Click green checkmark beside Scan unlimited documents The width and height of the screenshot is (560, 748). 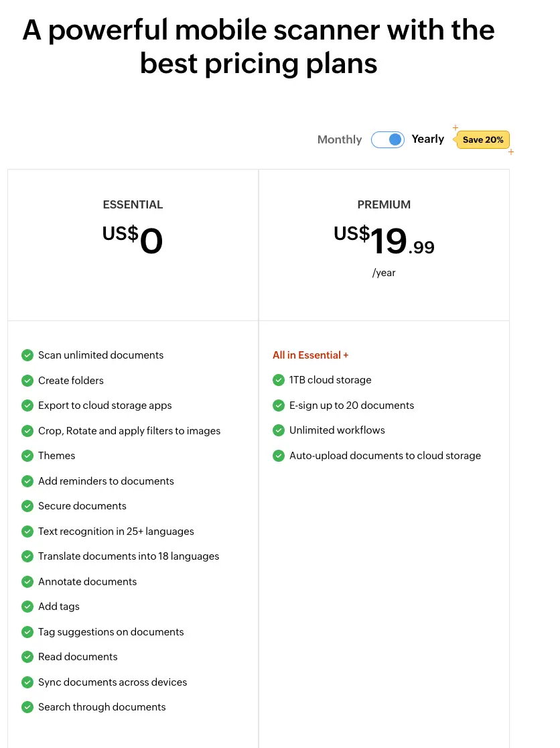pos(27,355)
